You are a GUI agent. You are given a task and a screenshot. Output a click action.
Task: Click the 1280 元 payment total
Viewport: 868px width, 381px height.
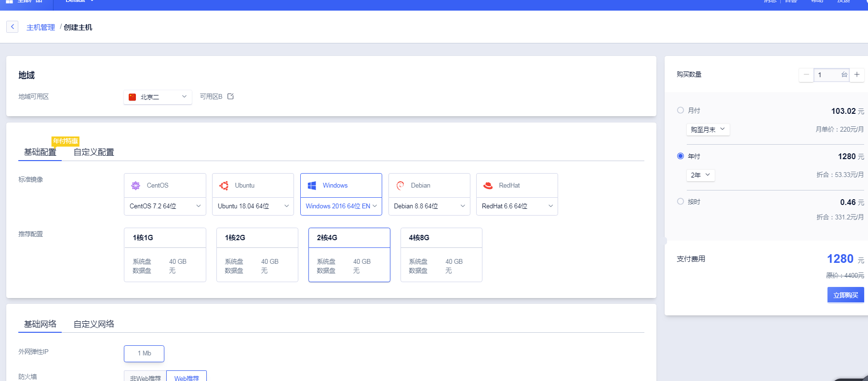tap(845, 259)
